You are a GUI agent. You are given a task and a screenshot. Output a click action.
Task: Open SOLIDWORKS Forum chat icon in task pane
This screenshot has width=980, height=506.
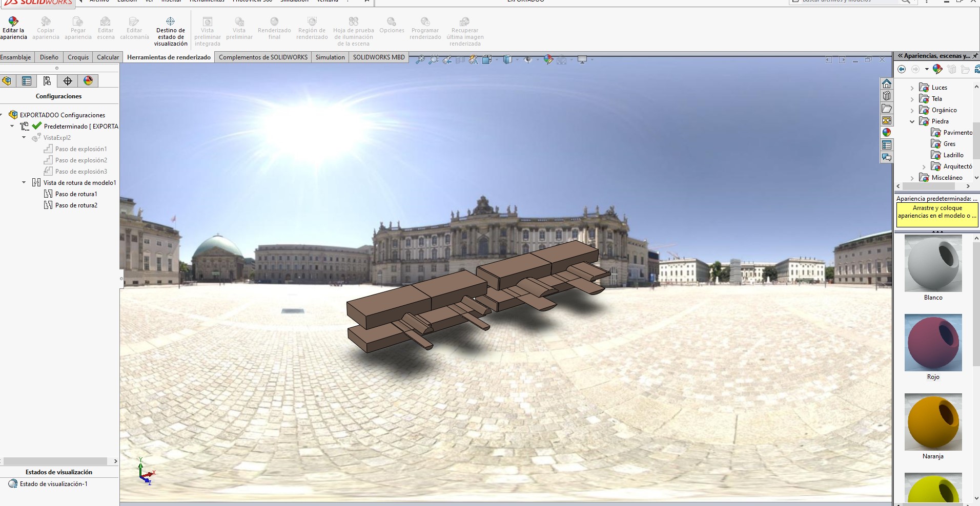[x=887, y=157]
